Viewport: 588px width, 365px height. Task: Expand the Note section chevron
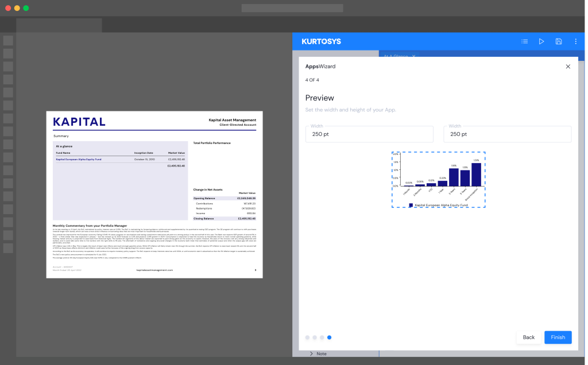311,354
